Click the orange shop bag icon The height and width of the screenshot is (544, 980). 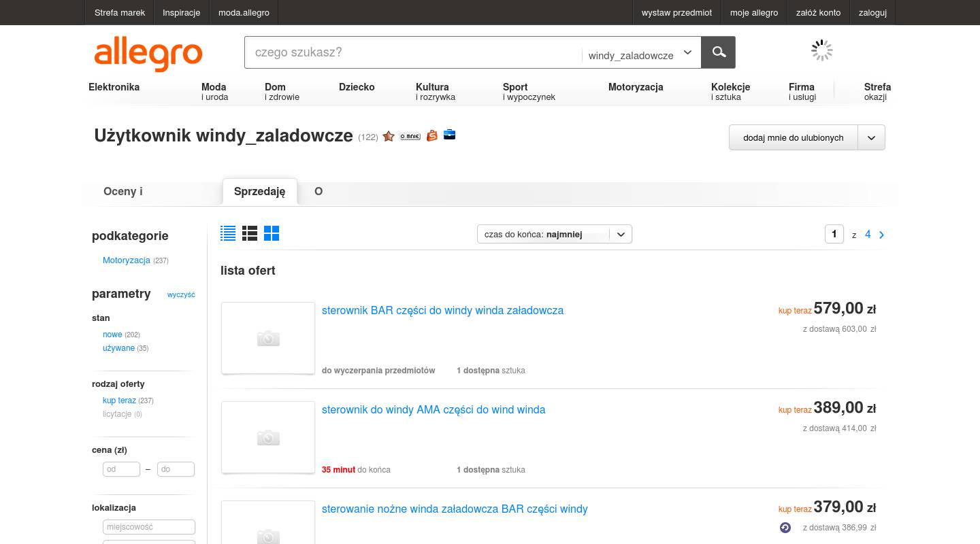tap(431, 136)
